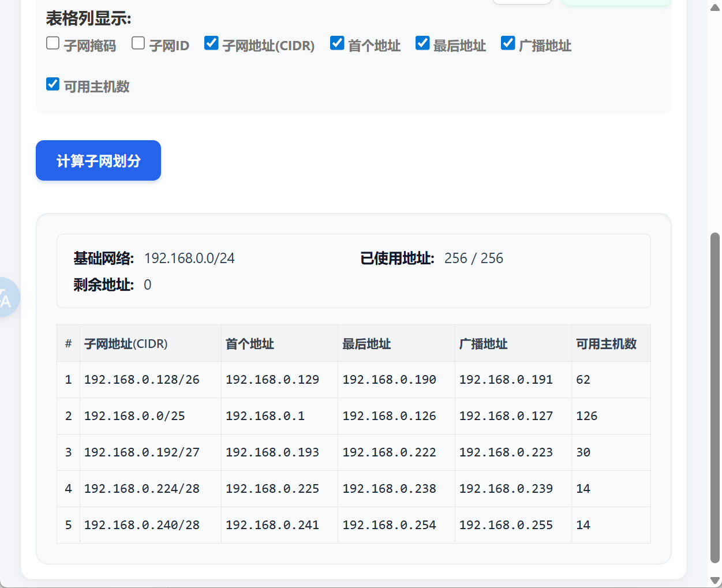Click the floating translate icon on left edge
The width and height of the screenshot is (722, 588).
(7, 297)
